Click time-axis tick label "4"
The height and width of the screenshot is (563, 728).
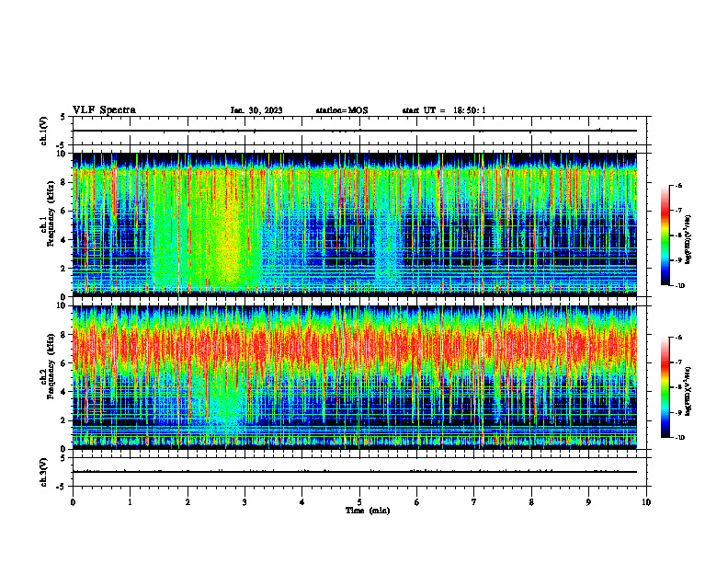tap(302, 502)
